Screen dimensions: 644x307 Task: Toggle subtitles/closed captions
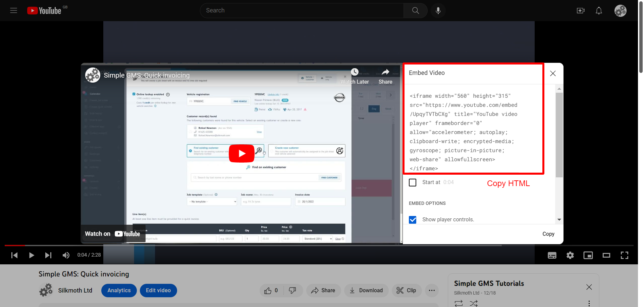552,255
